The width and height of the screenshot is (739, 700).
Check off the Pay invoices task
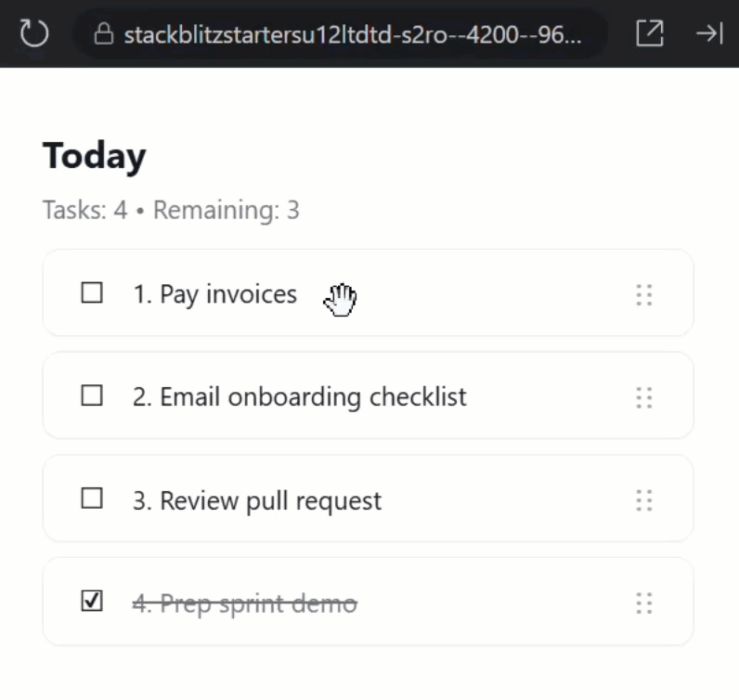[92, 293]
